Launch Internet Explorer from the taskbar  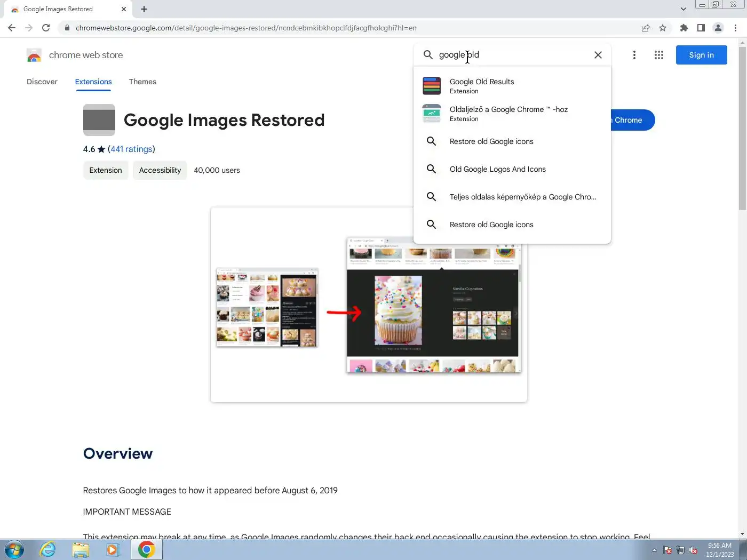coord(48,549)
